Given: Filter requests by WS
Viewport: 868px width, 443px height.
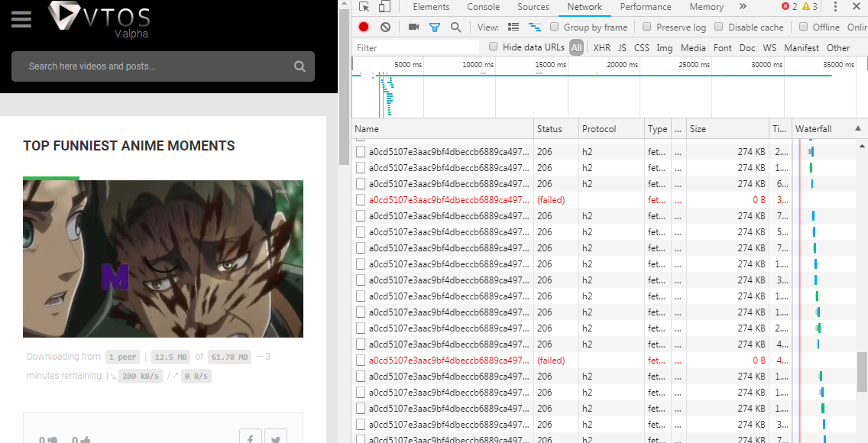Looking at the screenshot, I should [x=769, y=47].
